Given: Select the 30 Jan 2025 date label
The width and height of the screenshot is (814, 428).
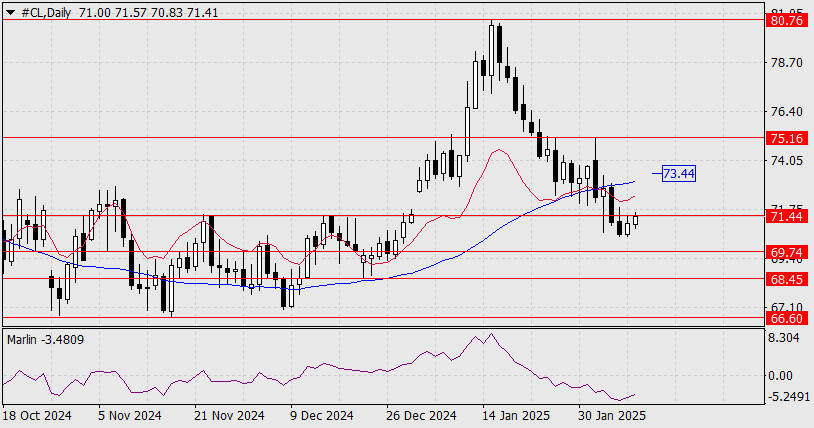Looking at the screenshot, I should 613,416.
